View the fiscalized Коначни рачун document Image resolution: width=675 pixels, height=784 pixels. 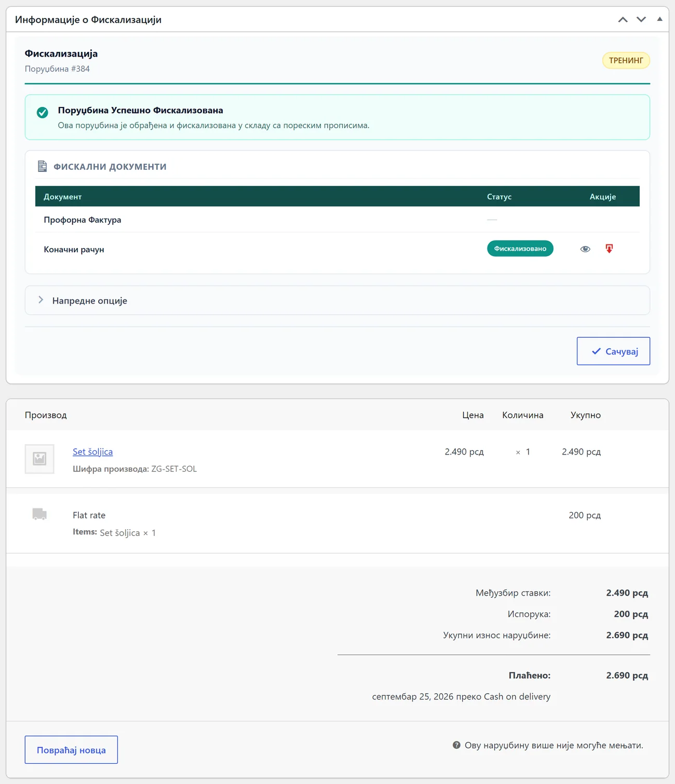(x=585, y=249)
